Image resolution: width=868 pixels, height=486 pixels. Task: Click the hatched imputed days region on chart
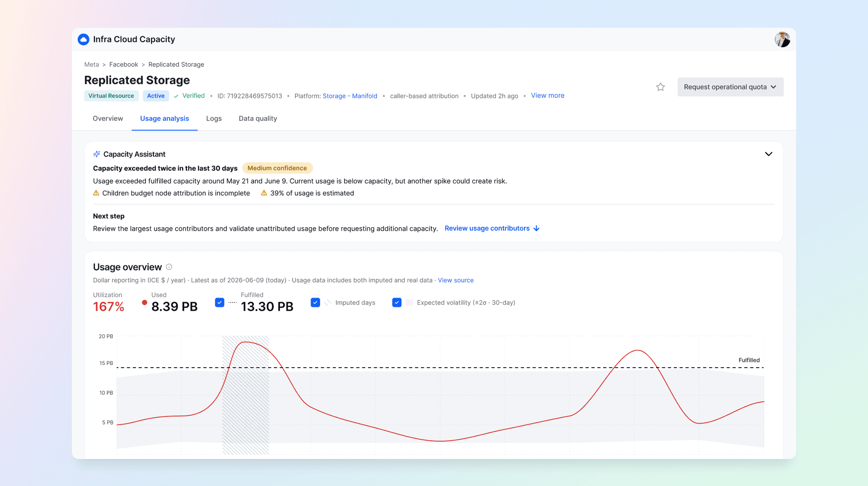click(245, 395)
